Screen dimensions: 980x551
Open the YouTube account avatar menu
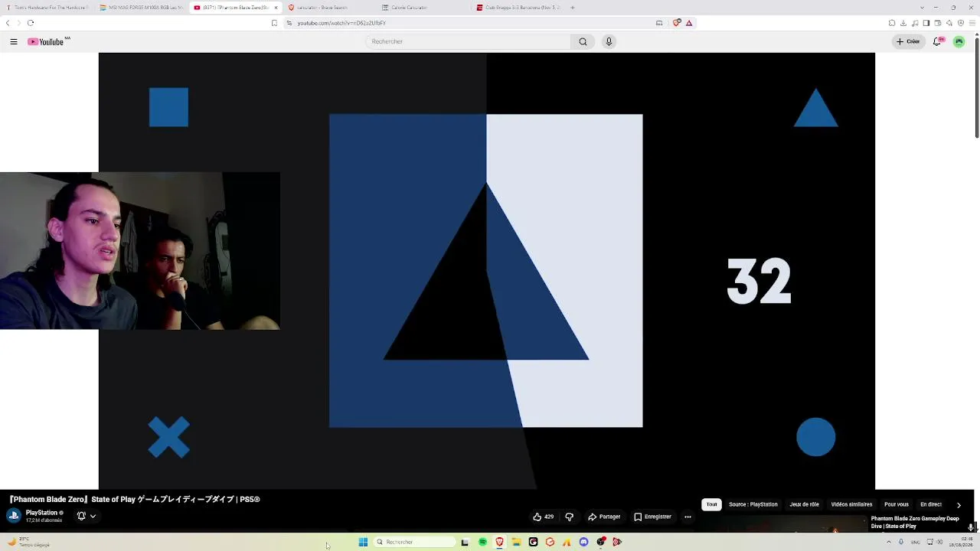point(959,41)
